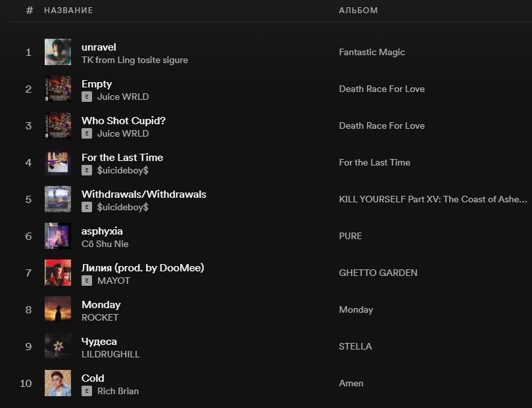Open the Fantastic Magic album page
Image resolution: width=532 pixels, height=408 pixels.
(372, 52)
